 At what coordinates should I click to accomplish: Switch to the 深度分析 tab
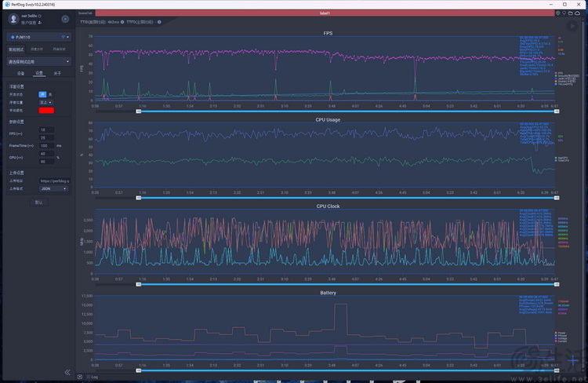[x=37, y=49]
